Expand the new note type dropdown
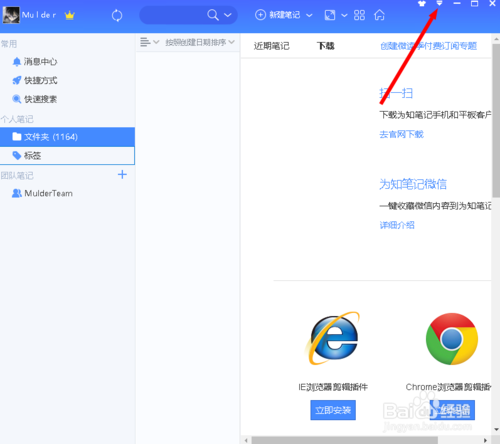Screen dimensions: 500x444 309,15
